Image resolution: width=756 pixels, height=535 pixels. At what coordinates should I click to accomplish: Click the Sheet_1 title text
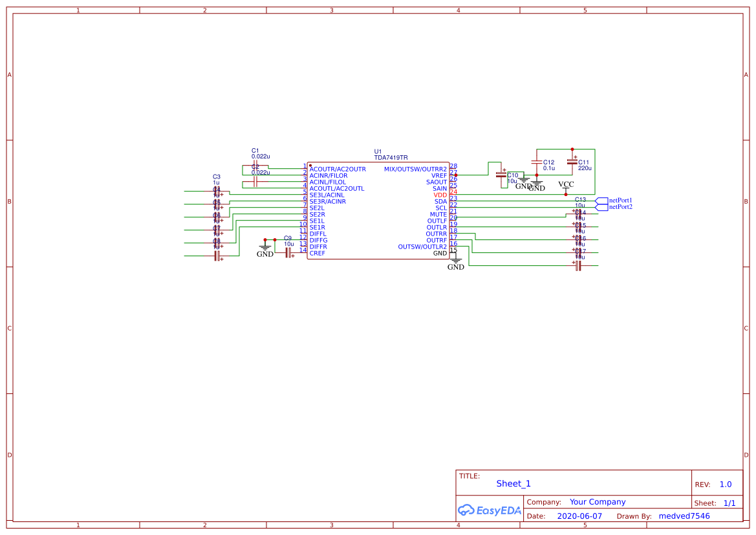pyautogui.click(x=513, y=483)
